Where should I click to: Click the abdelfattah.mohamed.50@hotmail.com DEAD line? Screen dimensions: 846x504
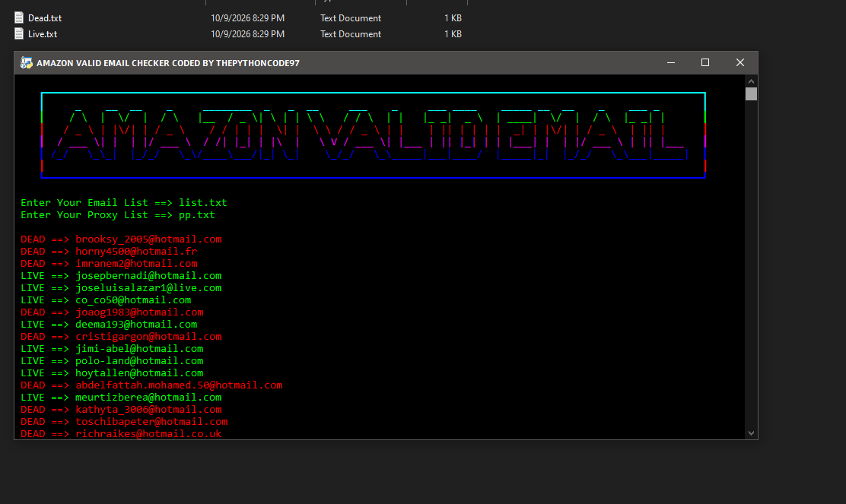click(151, 385)
